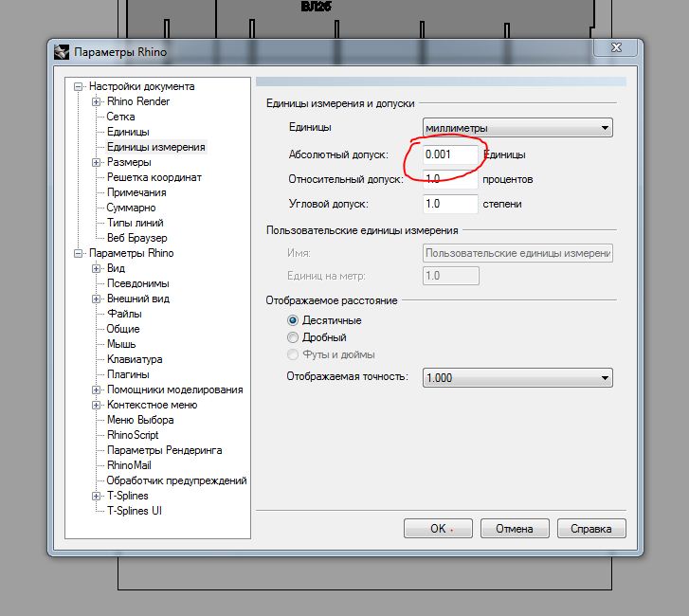Select Решетка координат in the tree
The height and width of the screenshot is (616, 689).
click(154, 177)
